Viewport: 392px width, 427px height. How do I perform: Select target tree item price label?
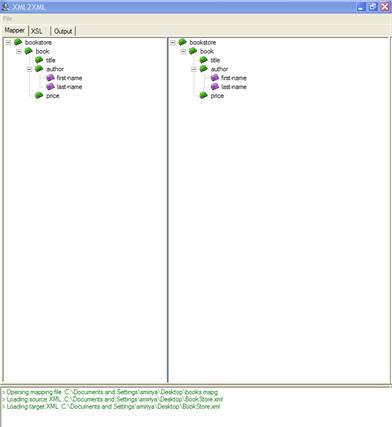[217, 96]
